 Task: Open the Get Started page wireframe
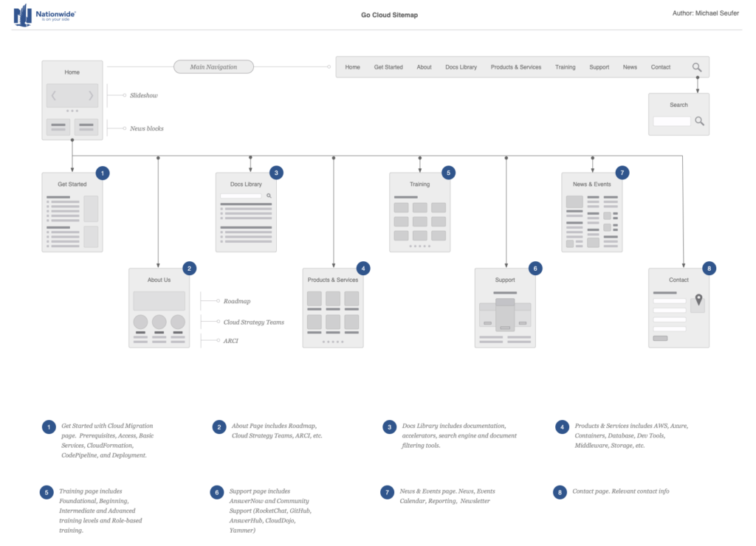coord(72,212)
